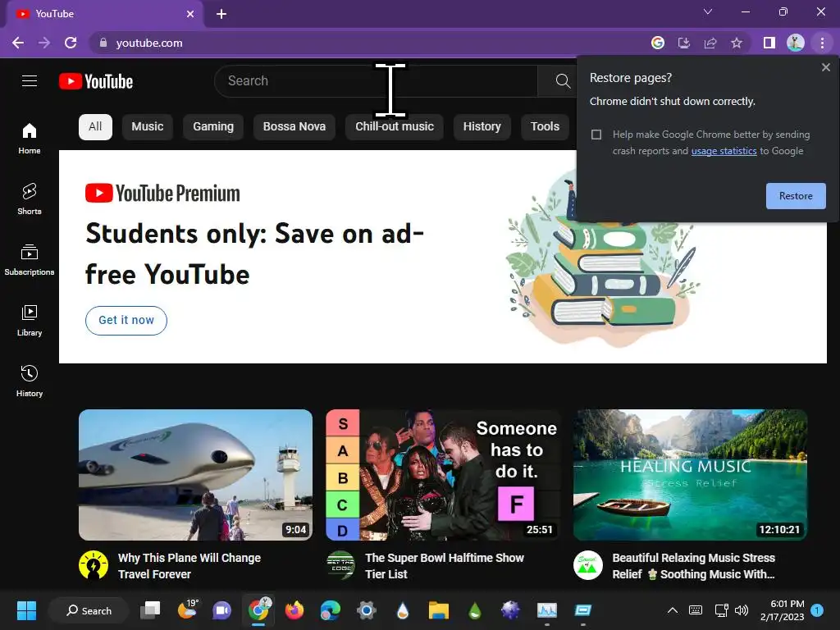Click the address bar URL

click(x=149, y=43)
